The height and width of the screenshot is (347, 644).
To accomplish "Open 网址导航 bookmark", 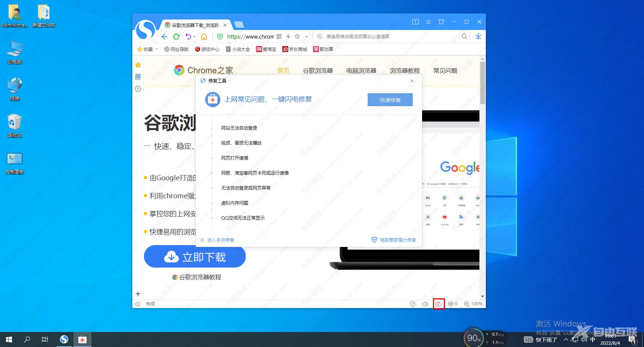I will click(x=176, y=49).
